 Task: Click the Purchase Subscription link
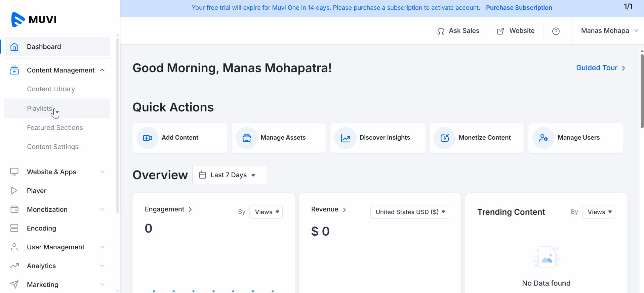[x=519, y=8]
